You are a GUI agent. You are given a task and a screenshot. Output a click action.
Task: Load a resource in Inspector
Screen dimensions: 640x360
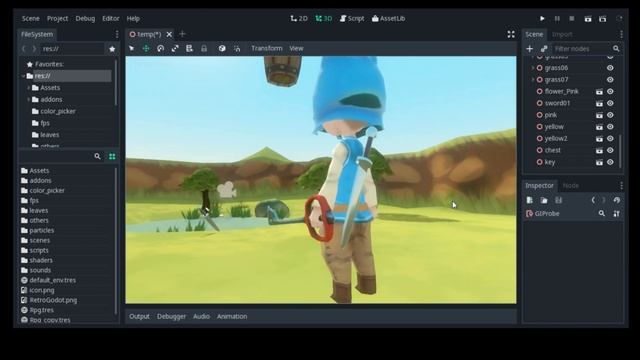coord(544,200)
